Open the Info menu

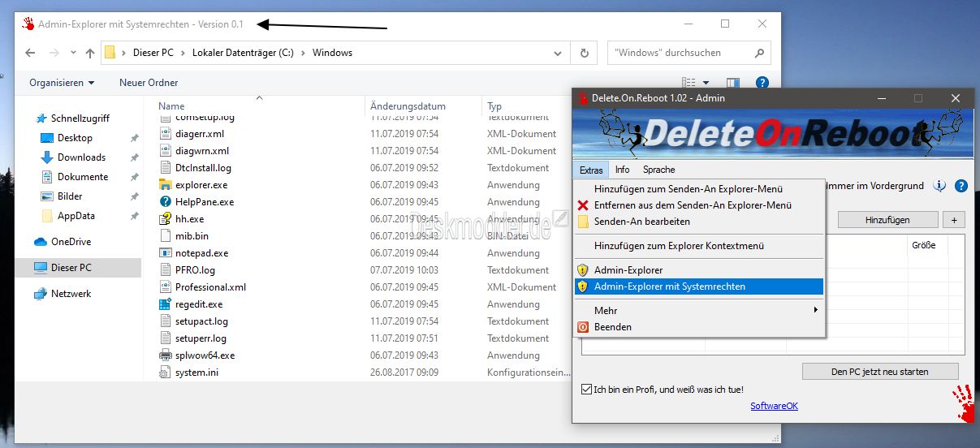tap(622, 170)
